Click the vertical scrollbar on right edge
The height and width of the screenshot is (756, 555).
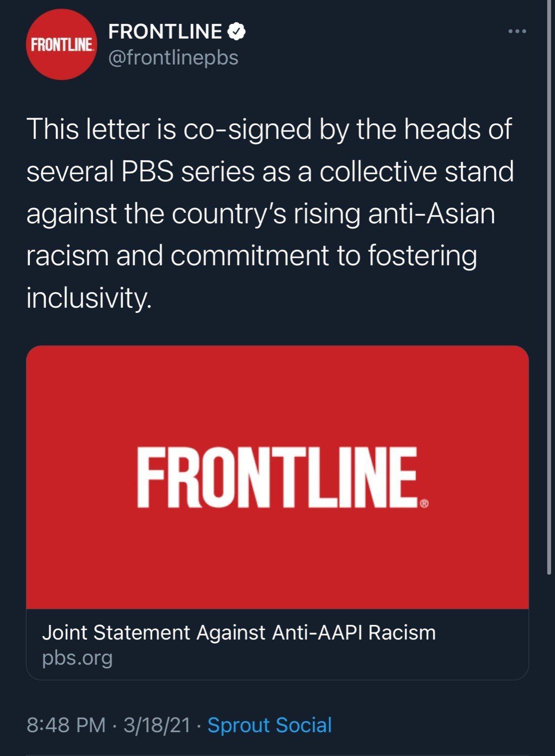click(x=549, y=304)
